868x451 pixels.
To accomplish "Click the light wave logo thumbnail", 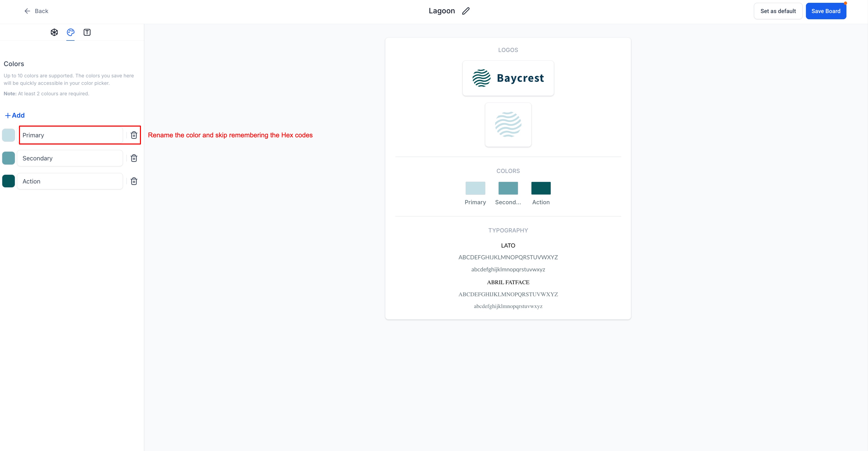I will (x=508, y=125).
